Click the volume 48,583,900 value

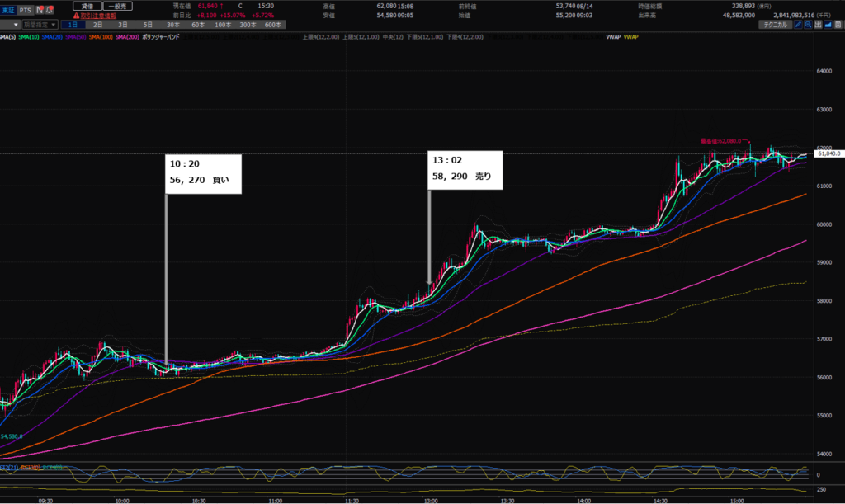point(739,16)
